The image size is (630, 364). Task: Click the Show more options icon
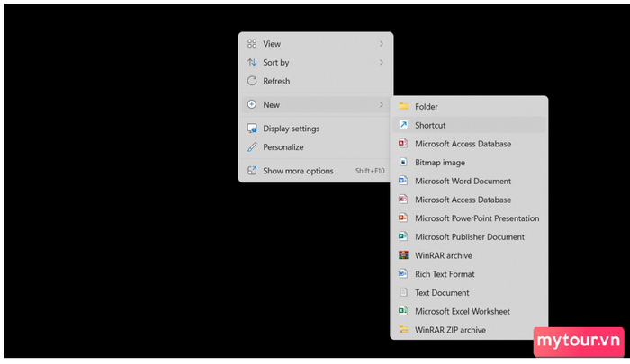(x=252, y=171)
